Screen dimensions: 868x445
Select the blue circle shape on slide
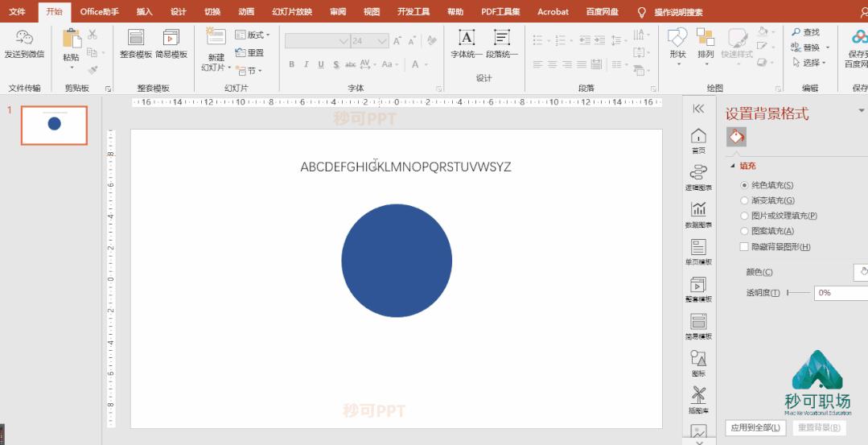coord(397,261)
